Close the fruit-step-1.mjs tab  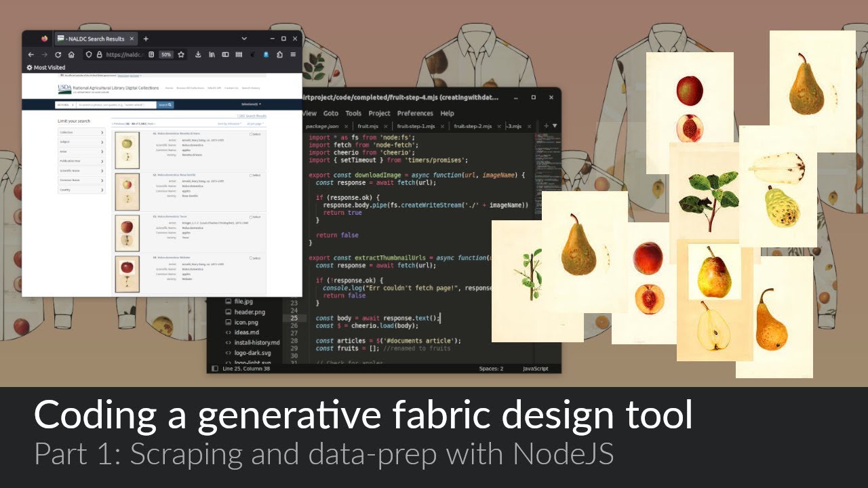pyautogui.click(x=442, y=127)
